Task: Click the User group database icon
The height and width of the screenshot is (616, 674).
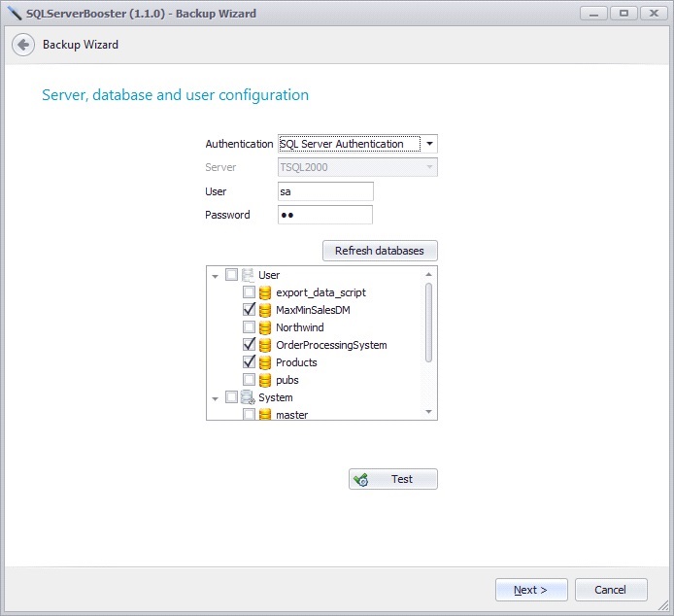Action: (x=248, y=275)
